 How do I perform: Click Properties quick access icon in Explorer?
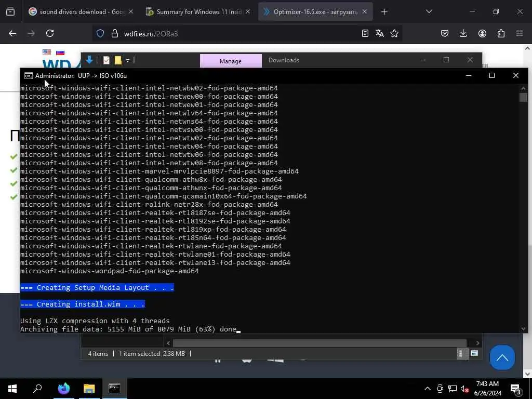coord(107,60)
